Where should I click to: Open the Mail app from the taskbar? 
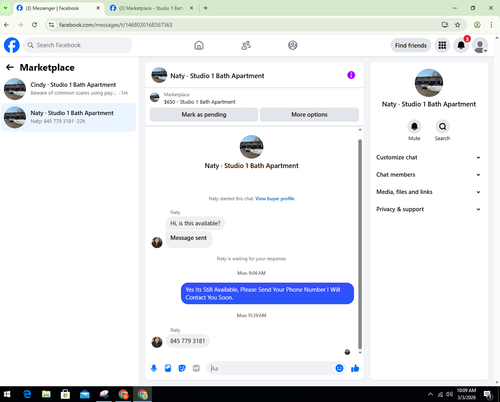pos(85,394)
